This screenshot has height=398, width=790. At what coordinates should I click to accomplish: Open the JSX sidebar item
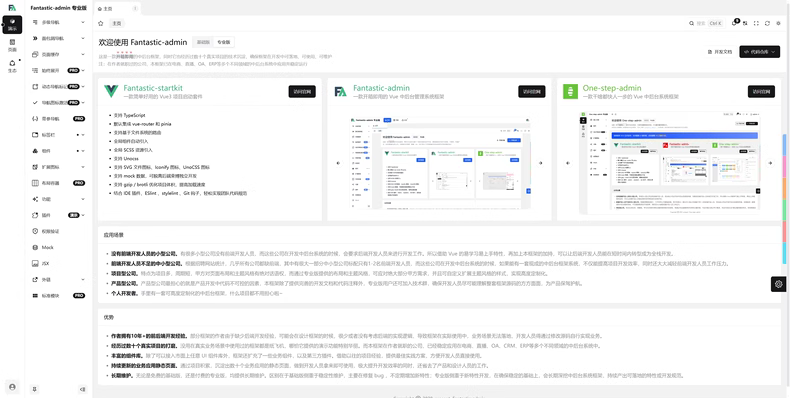coord(58,263)
